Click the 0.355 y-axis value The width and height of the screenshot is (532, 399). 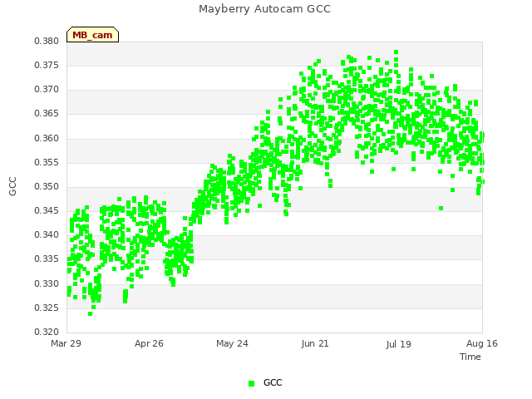point(47,162)
